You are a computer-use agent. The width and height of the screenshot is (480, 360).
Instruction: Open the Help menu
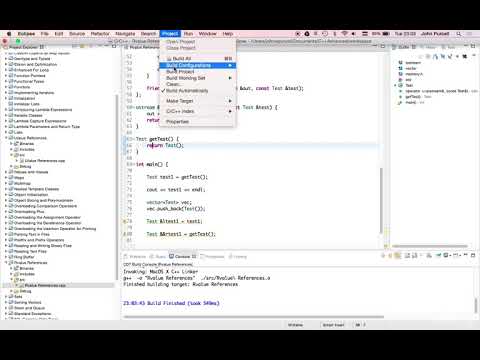(228, 34)
